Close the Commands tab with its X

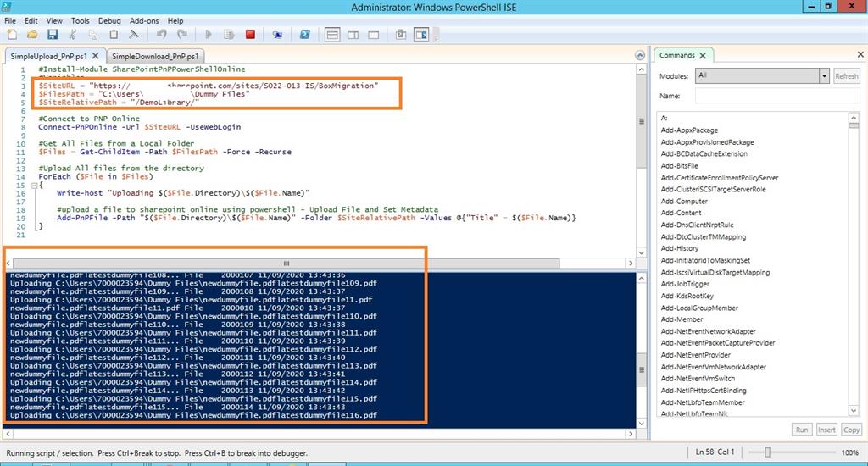point(703,55)
